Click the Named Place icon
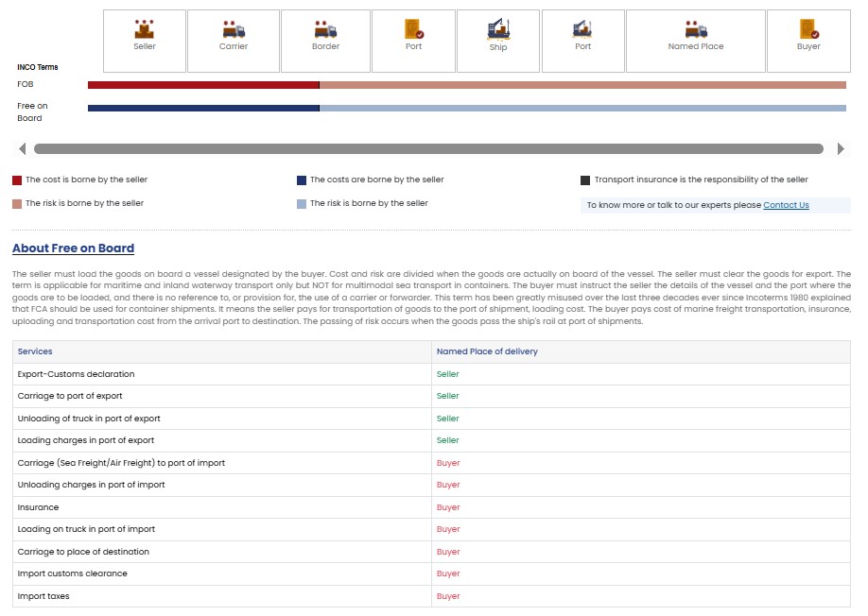This screenshot has height=616, width=868. tap(696, 30)
